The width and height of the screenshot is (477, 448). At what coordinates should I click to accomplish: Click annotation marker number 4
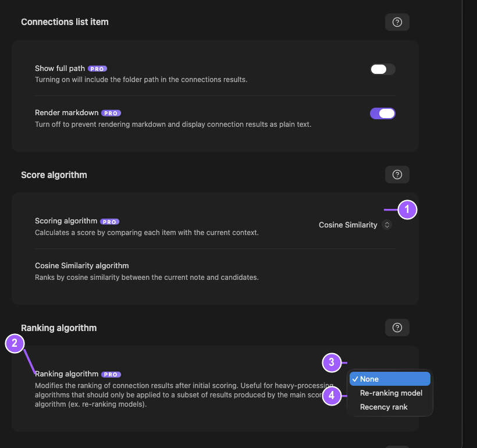point(332,396)
